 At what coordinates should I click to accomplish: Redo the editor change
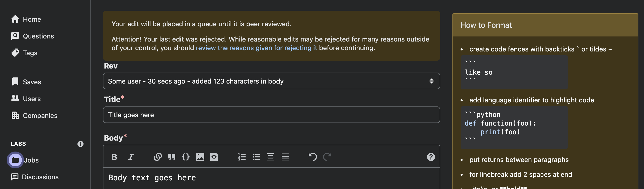tap(327, 157)
